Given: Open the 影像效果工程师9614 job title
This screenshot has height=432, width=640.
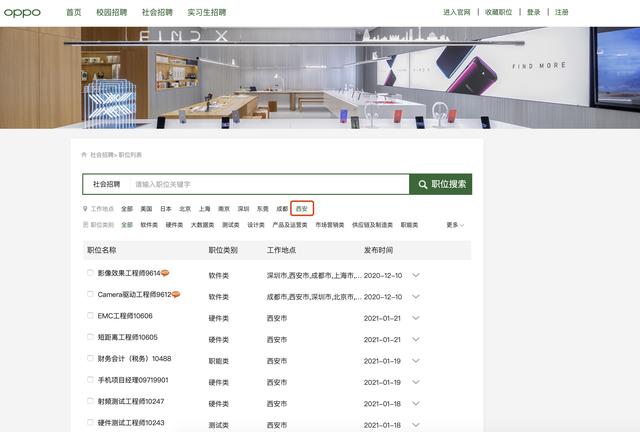Looking at the screenshot, I should [x=129, y=273].
